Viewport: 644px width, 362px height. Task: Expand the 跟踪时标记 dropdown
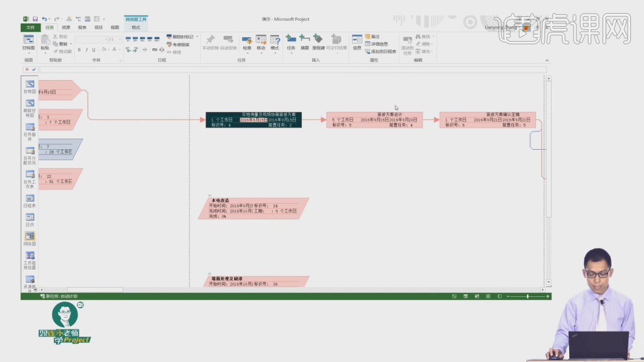coord(196,37)
